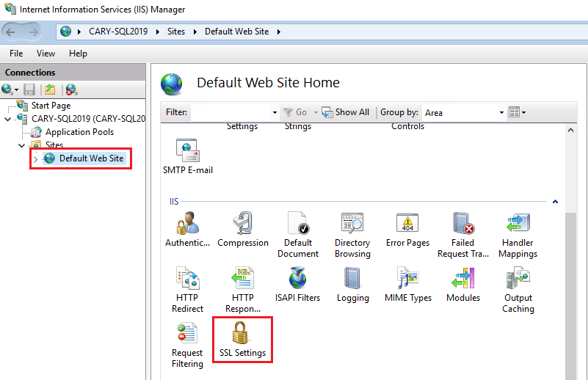Screen dimensions: 588x380
Task: Click the feature pane scrollbar thumb
Action: (570, 296)
